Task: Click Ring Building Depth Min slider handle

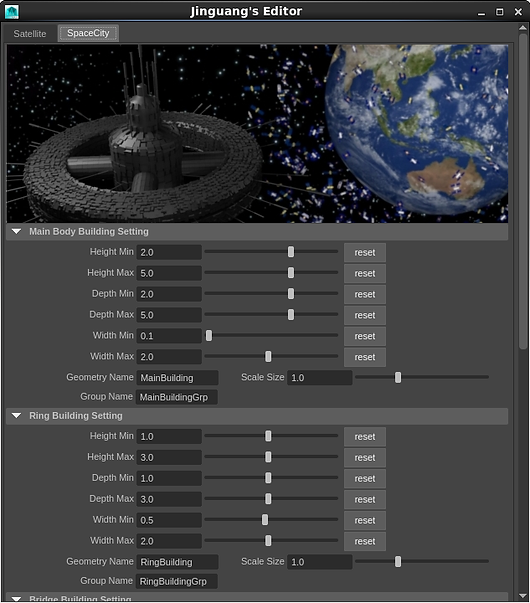Action: pos(268,478)
